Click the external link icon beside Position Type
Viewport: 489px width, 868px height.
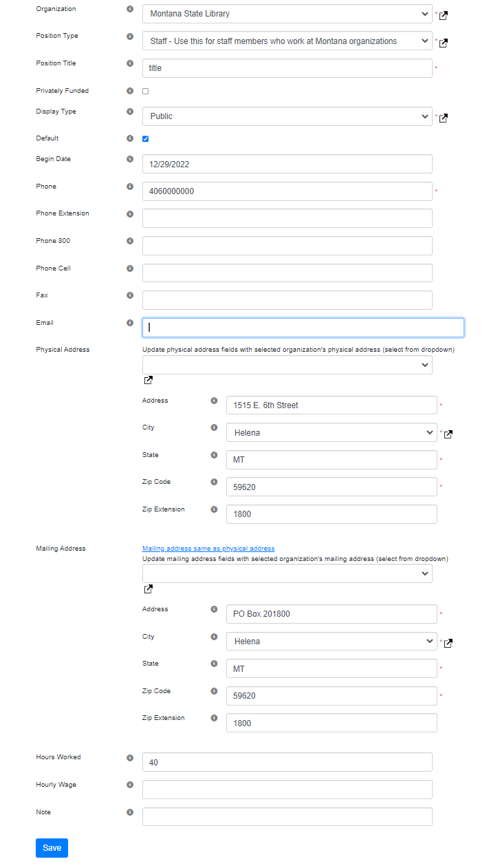(x=443, y=43)
